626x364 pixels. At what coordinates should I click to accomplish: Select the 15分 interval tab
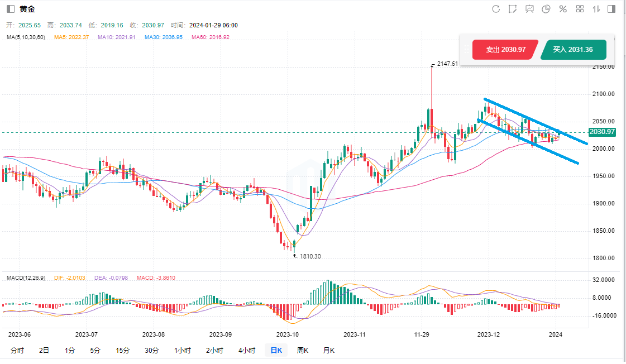click(123, 351)
